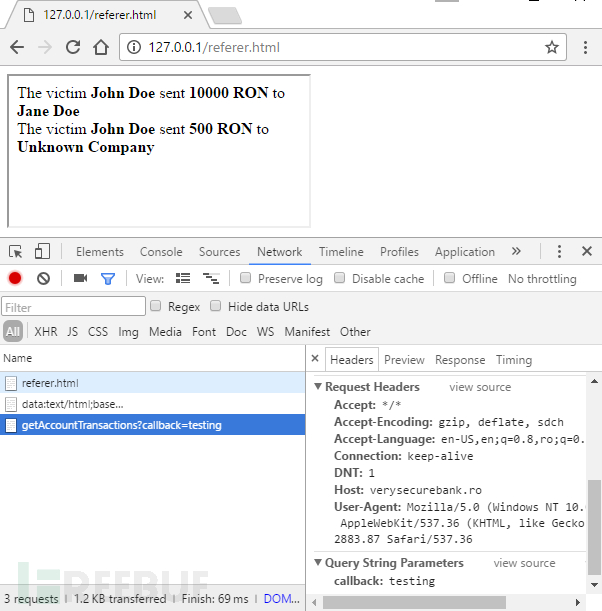Image resolution: width=602 pixels, height=611 pixels.
Task: Close the request details pane
Action: click(315, 358)
